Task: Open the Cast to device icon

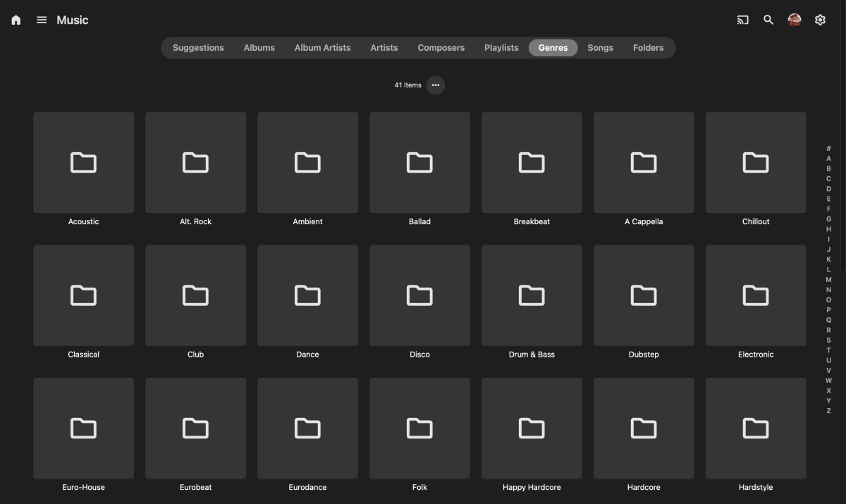Action: point(743,20)
